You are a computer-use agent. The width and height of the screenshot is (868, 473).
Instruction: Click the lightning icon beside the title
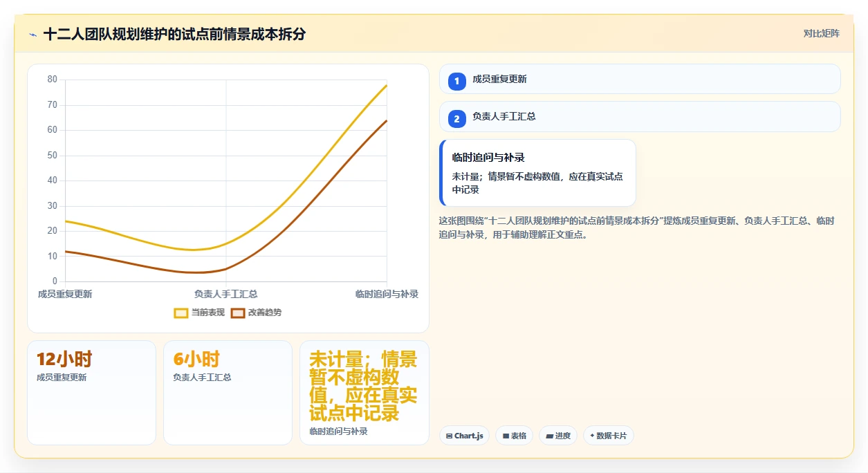tap(33, 35)
